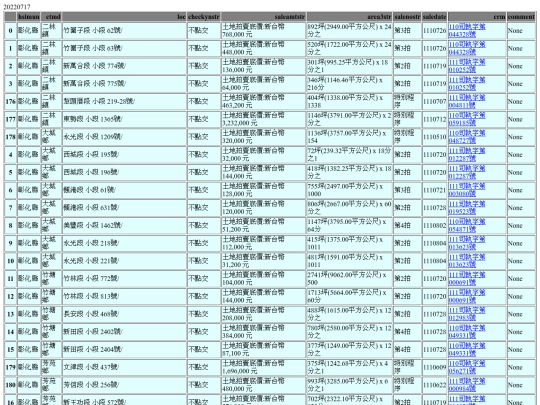Click the "crm" column header
This screenshot has width=540, height=405.
(477, 17)
